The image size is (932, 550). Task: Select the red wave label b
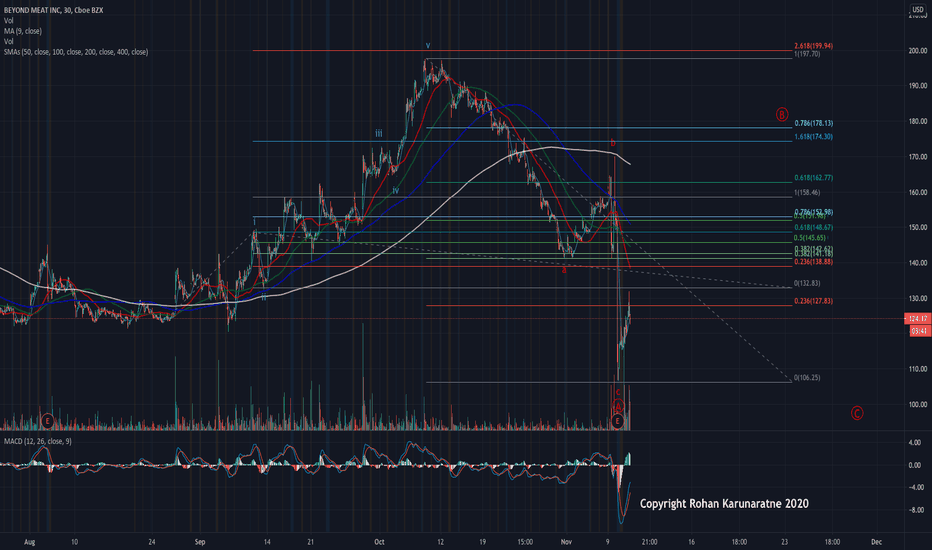click(x=613, y=143)
